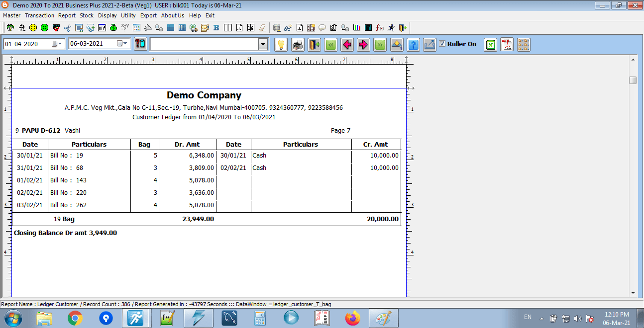Jump to the last page with the green forward arrows
The image size is (644, 328).
point(380,45)
